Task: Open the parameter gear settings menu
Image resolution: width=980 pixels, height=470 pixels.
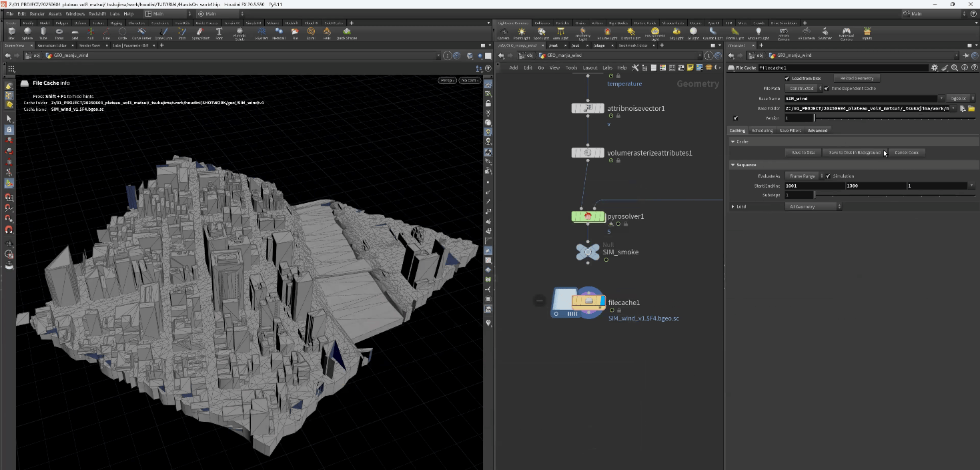Action: click(x=935, y=67)
